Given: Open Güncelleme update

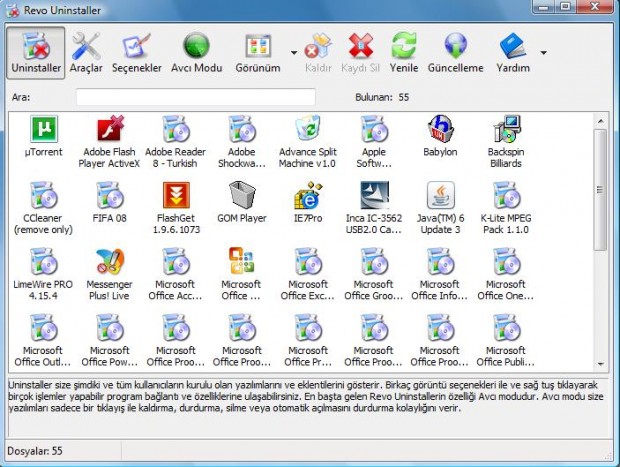Looking at the screenshot, I should 456,53.
